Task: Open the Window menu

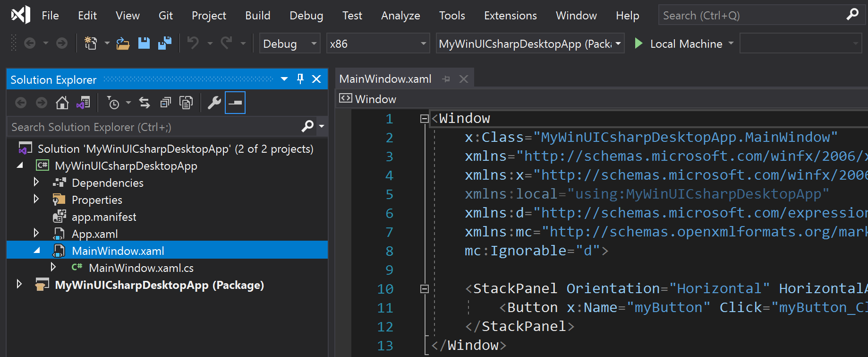Action: point(576,16)
